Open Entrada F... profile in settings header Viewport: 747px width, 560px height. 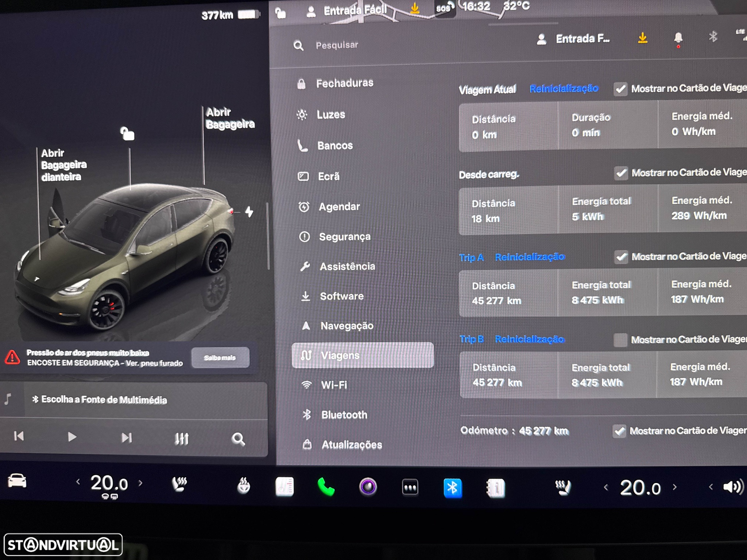tap(574, 39)
